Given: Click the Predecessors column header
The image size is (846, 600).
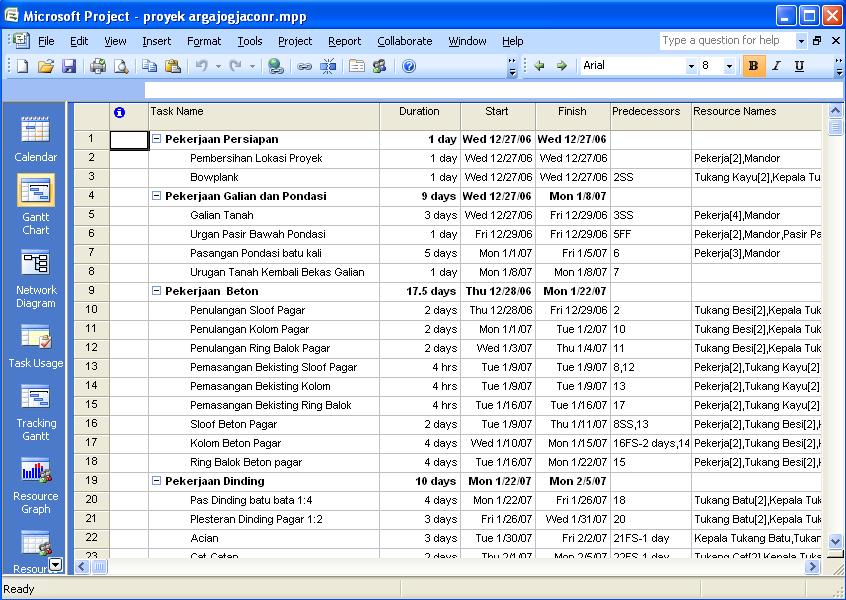Looking at the screenshot, I should (651, 115).
